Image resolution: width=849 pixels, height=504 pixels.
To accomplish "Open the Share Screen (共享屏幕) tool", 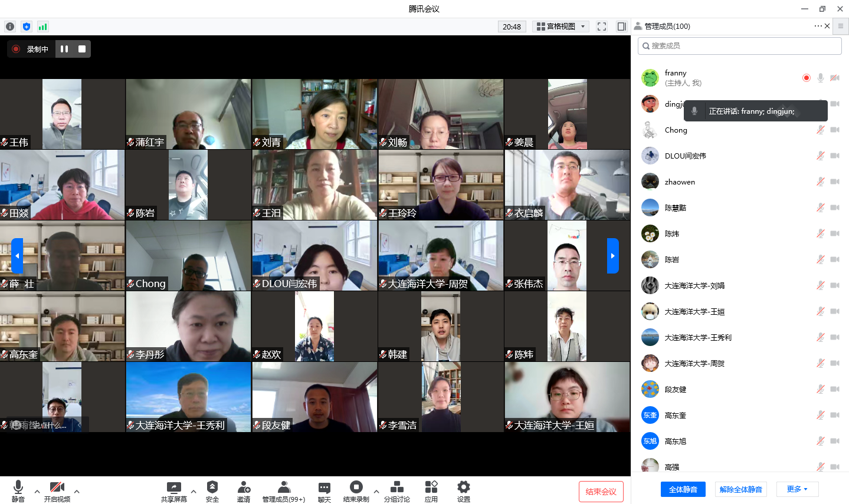I will [x=174, y=491].
